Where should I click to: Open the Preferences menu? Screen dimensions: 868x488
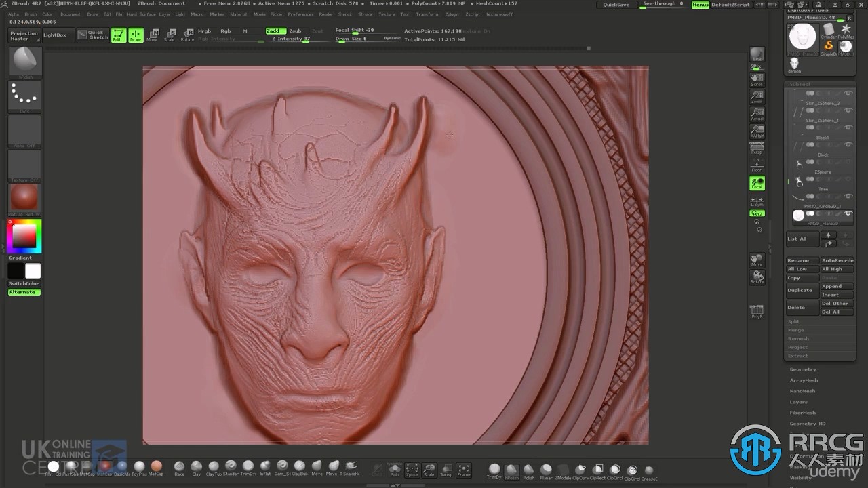tap(300, 14)
